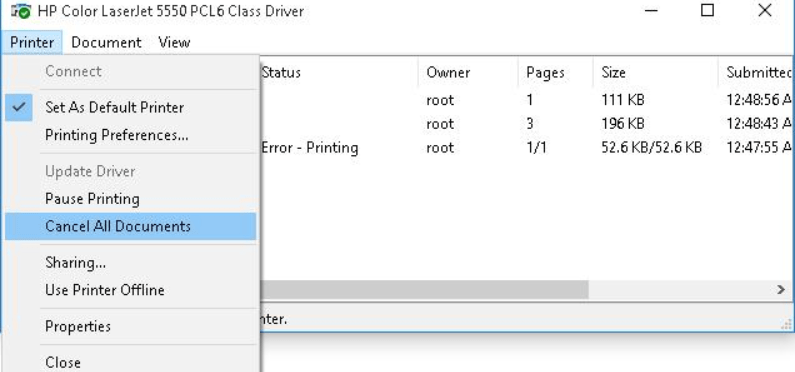Sort by the Status column header
This screenshot has height=372, width=795.
339,72
